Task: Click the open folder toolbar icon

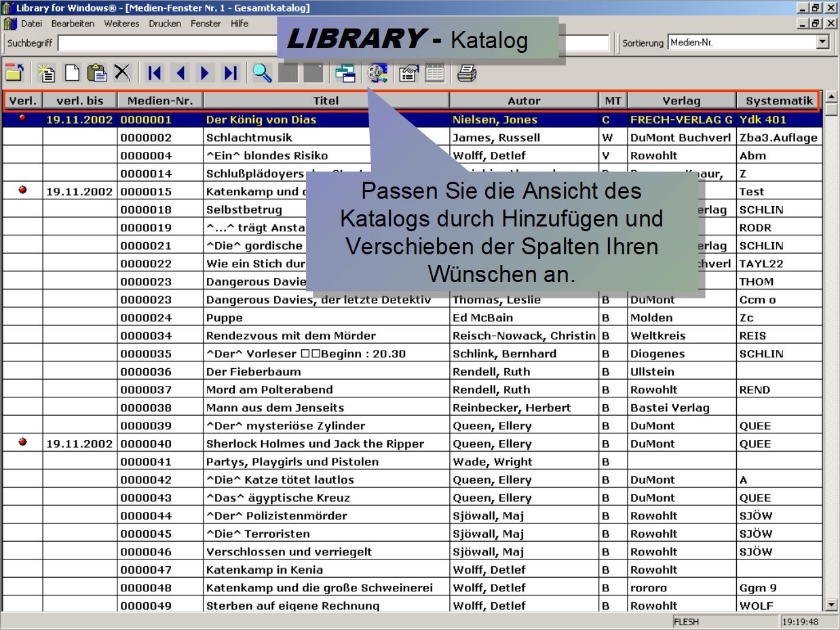Action: [x=14, y=73]
